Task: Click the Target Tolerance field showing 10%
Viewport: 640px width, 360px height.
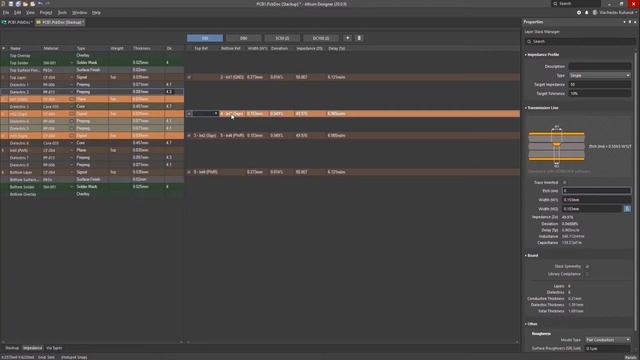Action: (600, 93)
